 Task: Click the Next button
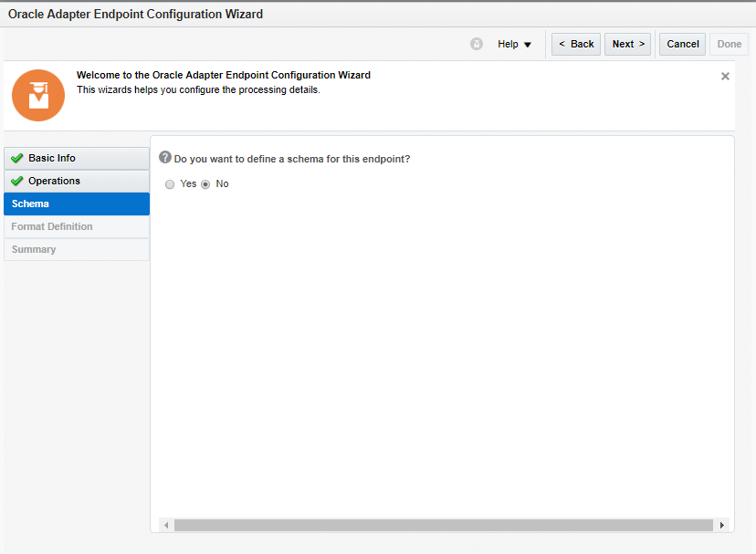(x=628, y=44)
